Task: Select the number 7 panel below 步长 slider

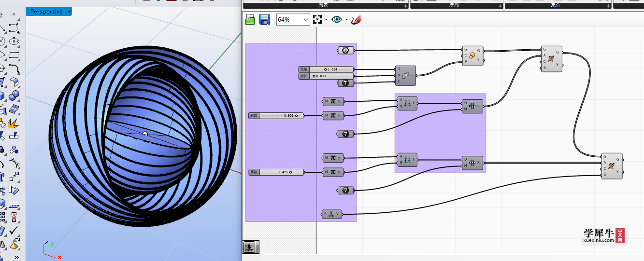Action: (x=345, y=83)
